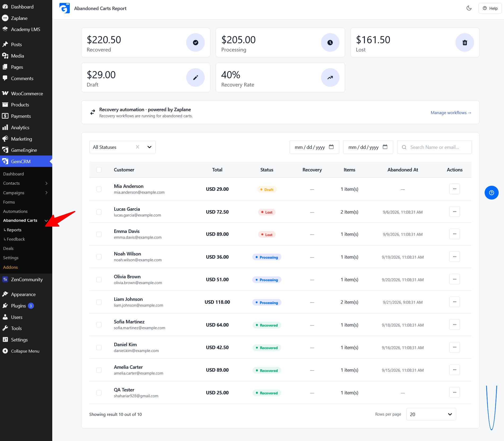Open the All Statuses dropdown
The image size is (504, 441).
point(122,147)
